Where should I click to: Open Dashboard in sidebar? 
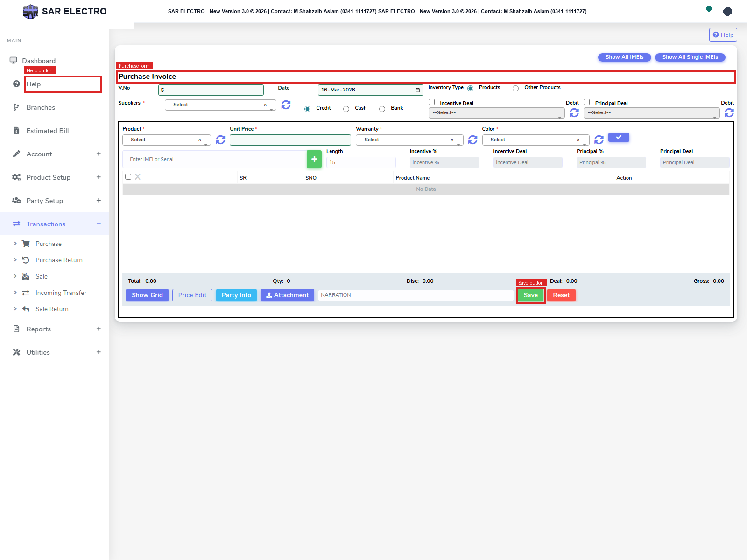(x=39, y=61)
